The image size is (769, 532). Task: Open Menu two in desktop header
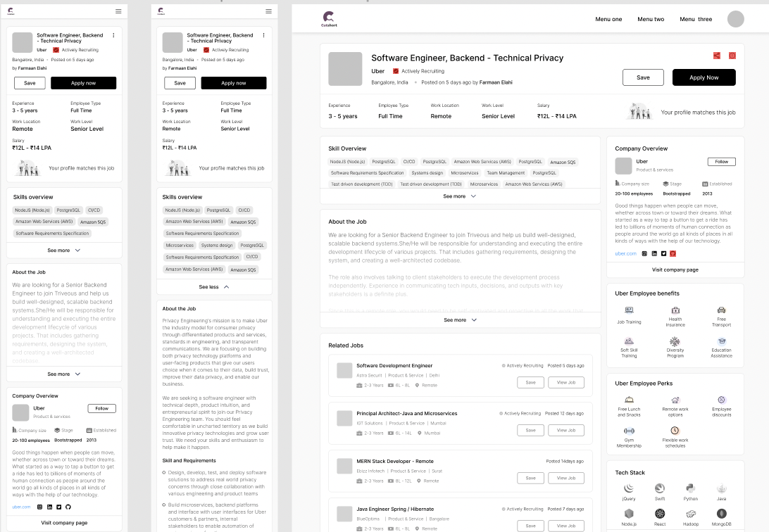(x=651, y=19)
